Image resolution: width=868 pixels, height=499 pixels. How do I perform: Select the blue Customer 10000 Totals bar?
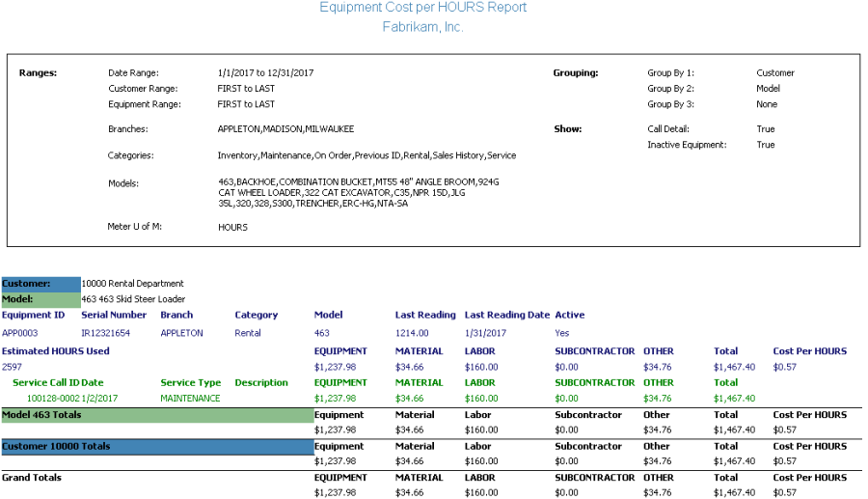(157, 447)
